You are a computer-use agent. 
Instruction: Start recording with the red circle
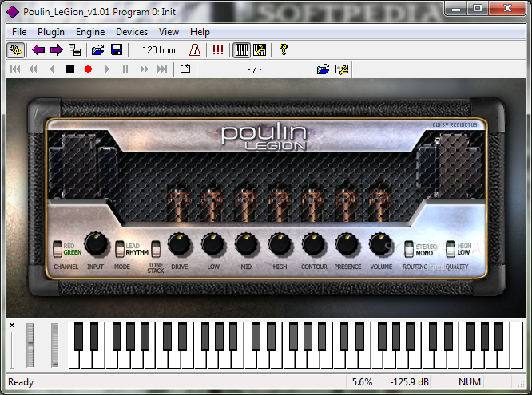tap(88, 69)
